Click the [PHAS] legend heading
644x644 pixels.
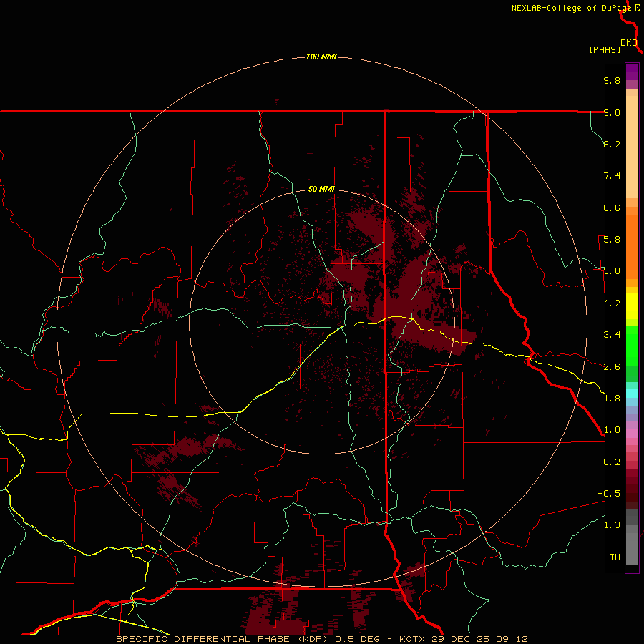point(605,50)
